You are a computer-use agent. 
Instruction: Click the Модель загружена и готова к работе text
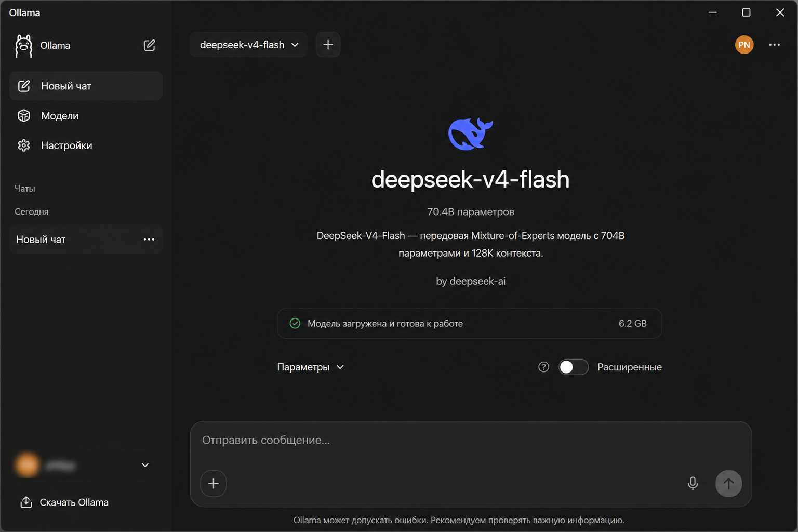[385, 323]
